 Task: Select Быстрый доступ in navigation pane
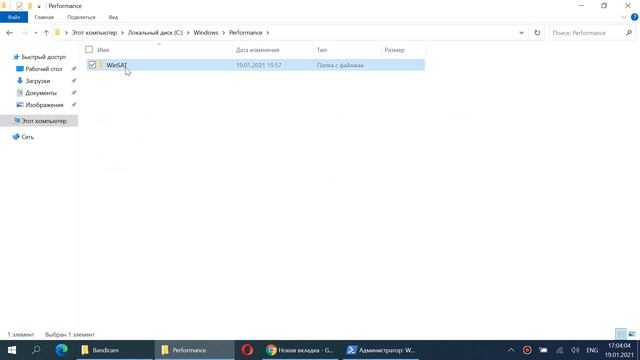click(43, 57)
